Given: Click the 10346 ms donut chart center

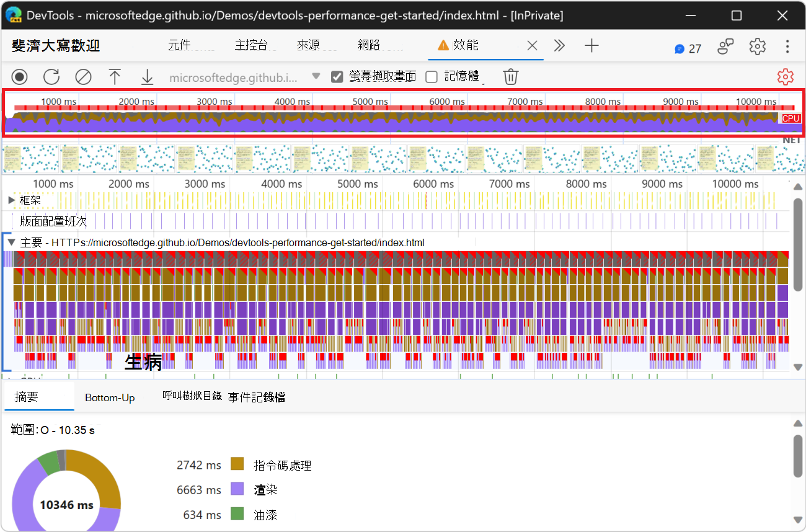Looking at the screenshot, I should click(x=66, y=505).
